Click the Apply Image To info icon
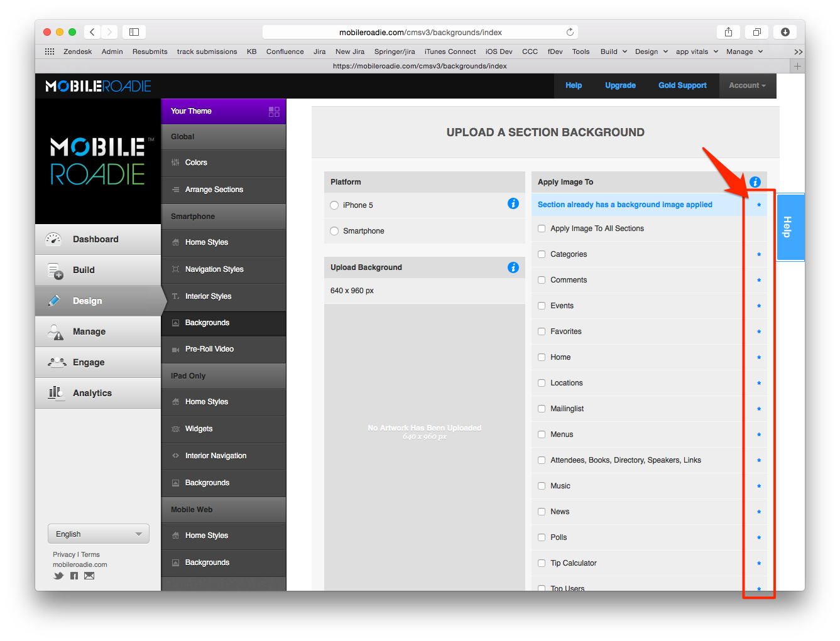The image size is (840, 641). tap(755, 182)
